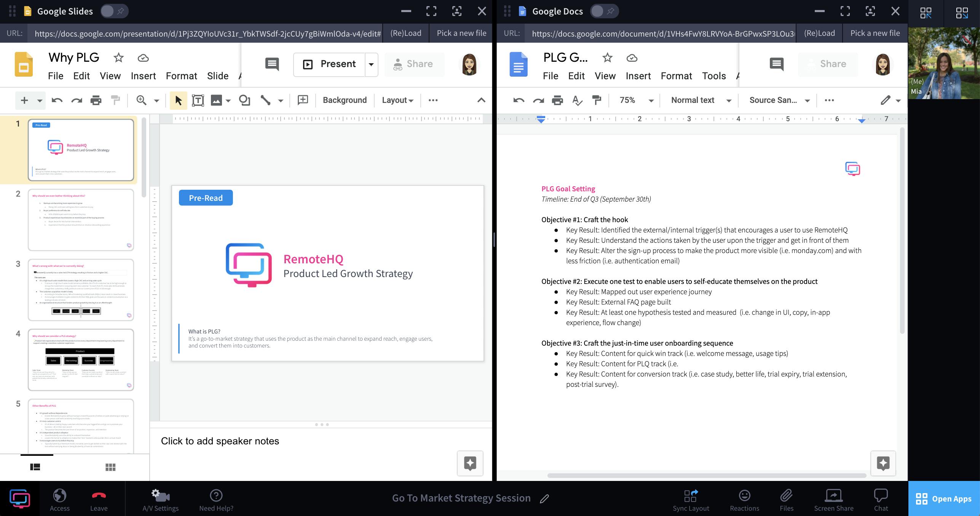The width and height of the screenshot is (980, 516).
Task: Click the Background toolbar button
Action: (345, 100)
